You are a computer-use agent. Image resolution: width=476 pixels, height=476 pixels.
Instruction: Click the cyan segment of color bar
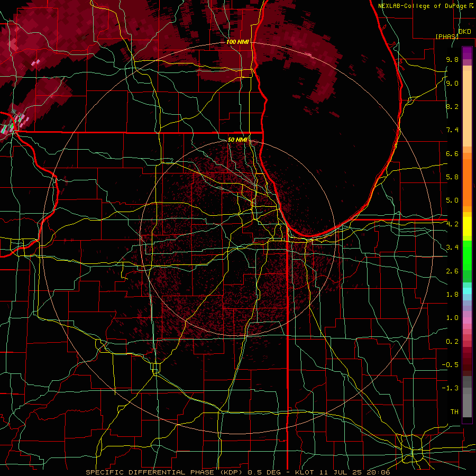[x=467, y=291]
